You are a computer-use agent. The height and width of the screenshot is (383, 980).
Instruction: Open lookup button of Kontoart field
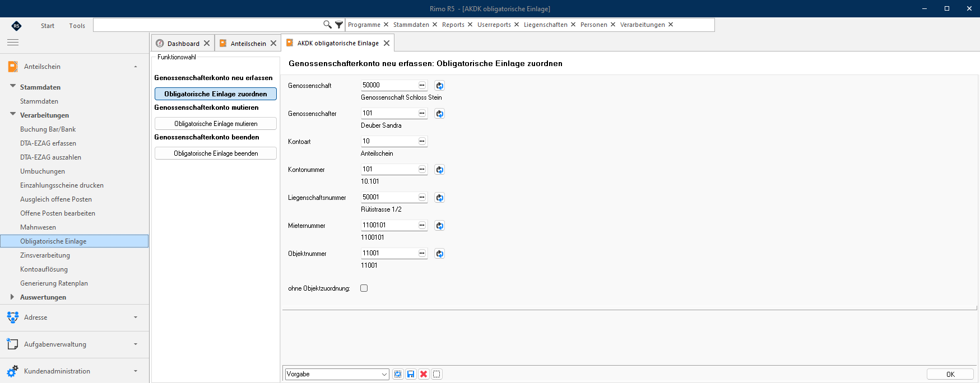(x=422, y=141)
